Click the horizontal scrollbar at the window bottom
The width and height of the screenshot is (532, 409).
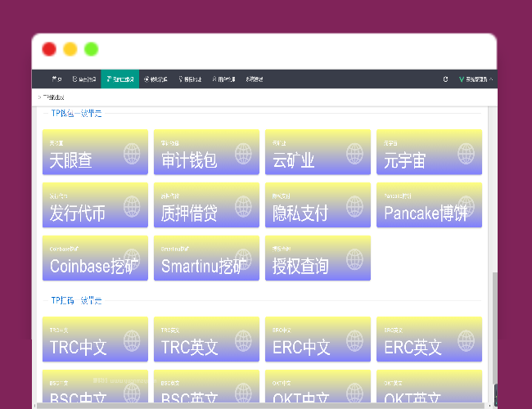260,406
